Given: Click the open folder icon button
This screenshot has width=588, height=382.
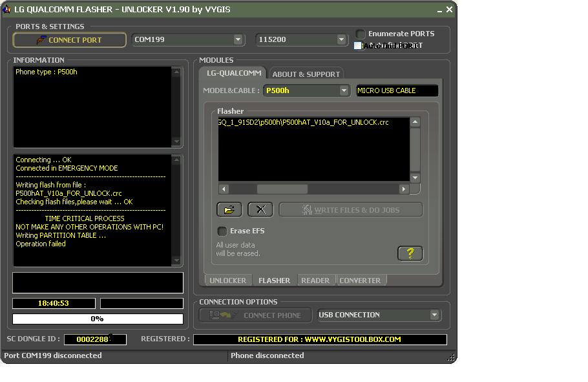Looking at the screenshot, I should (x=229, y=209).
